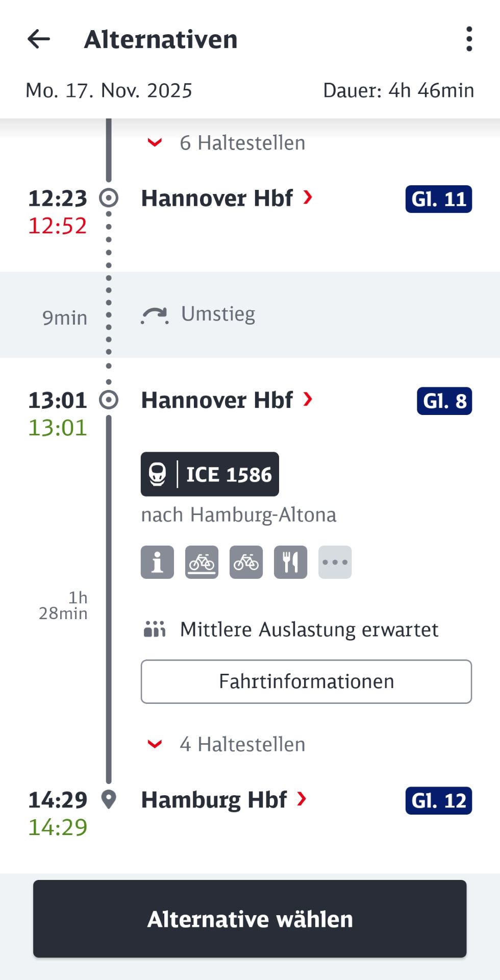Screen dimensions: 500x980
Task: Open Hannover Hbf departure station at 13:01
Action: coord(227,400)
